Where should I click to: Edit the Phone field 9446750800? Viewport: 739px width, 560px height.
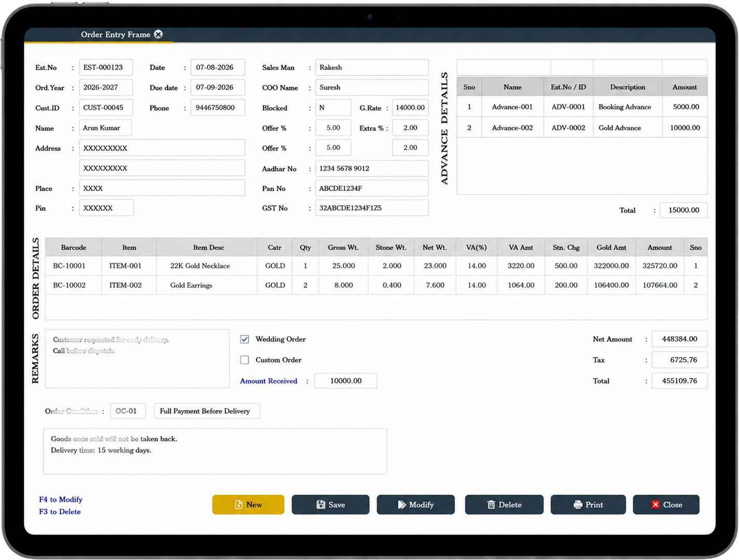[218, 108]
